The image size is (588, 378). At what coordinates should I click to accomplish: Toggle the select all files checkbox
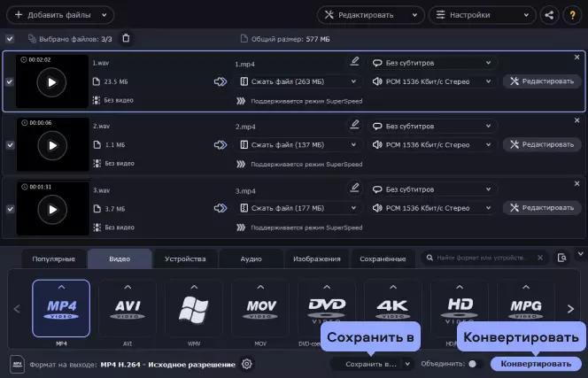[10, 39]
